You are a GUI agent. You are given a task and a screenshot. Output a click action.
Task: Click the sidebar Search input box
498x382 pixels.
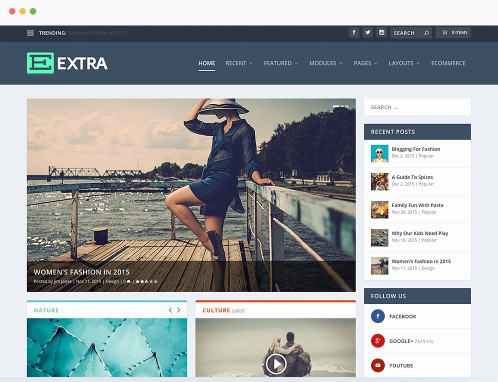pos(417,107)
